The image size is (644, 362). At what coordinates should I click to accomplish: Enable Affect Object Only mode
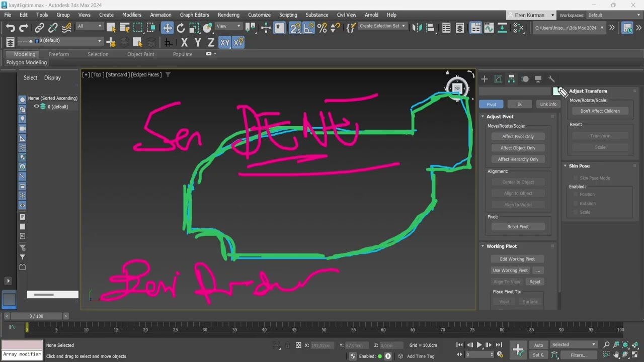(518, 148)
